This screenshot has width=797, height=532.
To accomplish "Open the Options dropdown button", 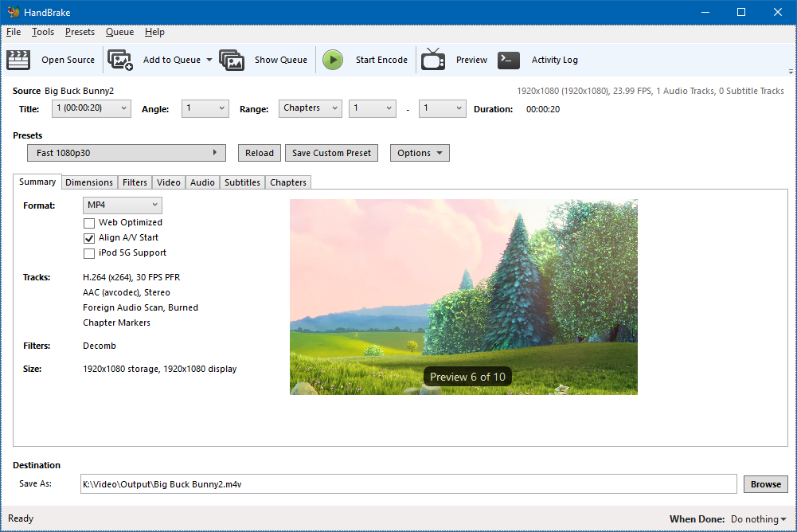I will 420,153.
